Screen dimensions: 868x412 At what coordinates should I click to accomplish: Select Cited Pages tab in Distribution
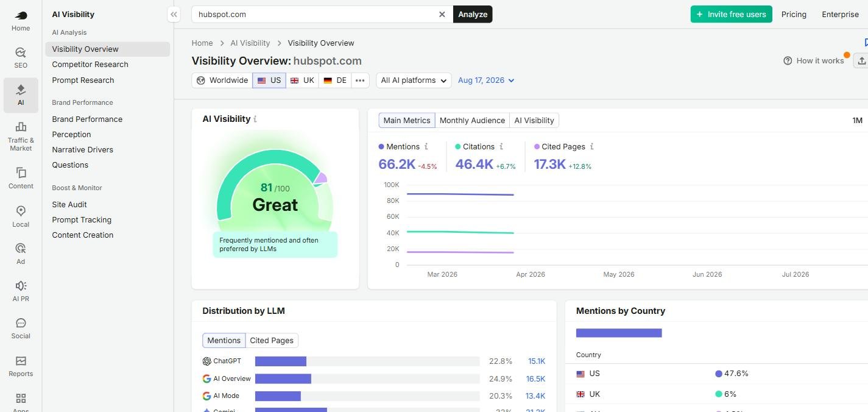(272, 341)
